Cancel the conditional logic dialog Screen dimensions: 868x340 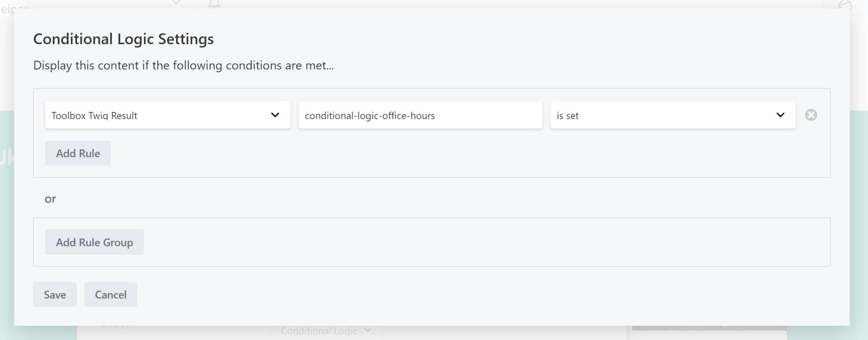(x=110, y=295)
